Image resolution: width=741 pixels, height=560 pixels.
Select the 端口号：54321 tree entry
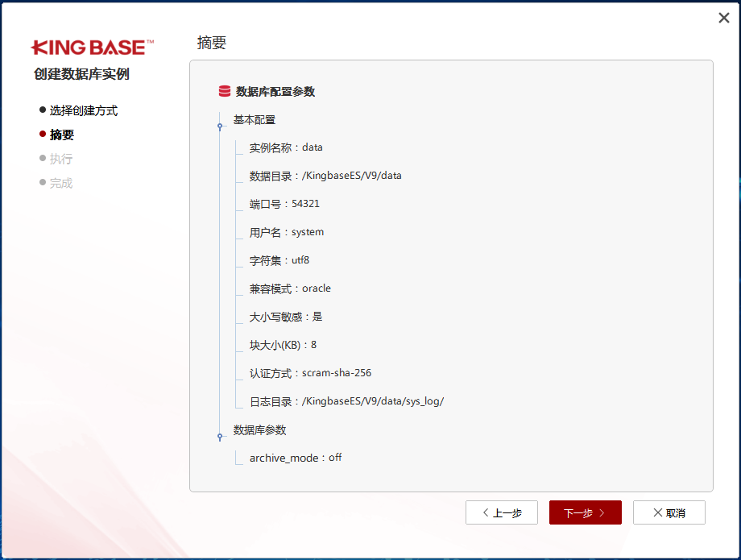tap(287, 203)
